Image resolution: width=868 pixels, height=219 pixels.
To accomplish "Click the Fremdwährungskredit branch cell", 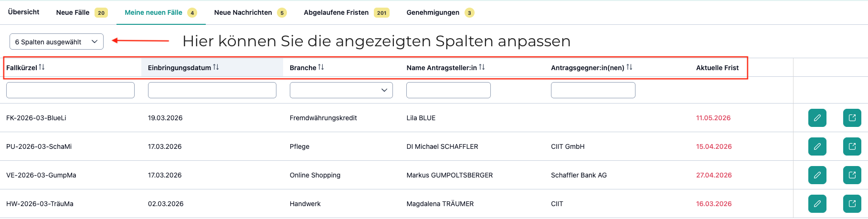I will point(323,118).
